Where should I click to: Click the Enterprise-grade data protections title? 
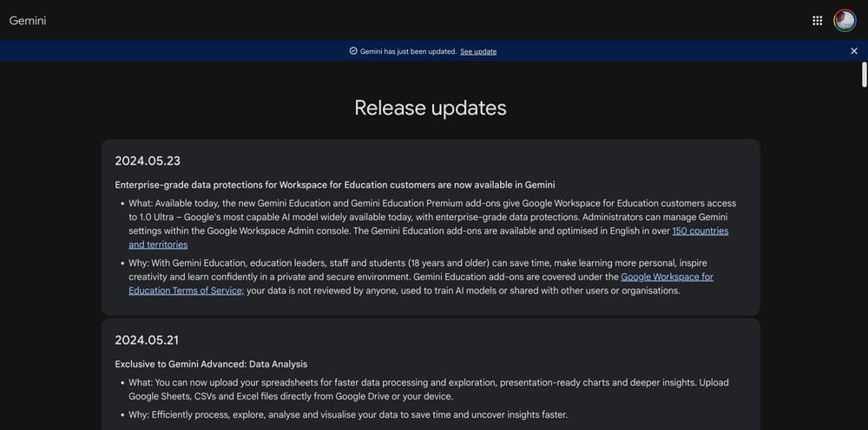[x=334, y=185]
